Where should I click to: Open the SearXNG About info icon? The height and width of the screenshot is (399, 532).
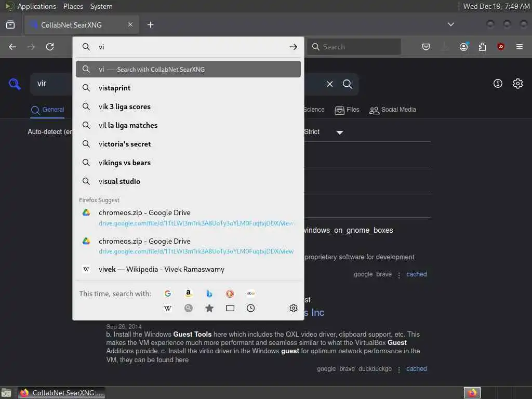click(x=498, y=84)
